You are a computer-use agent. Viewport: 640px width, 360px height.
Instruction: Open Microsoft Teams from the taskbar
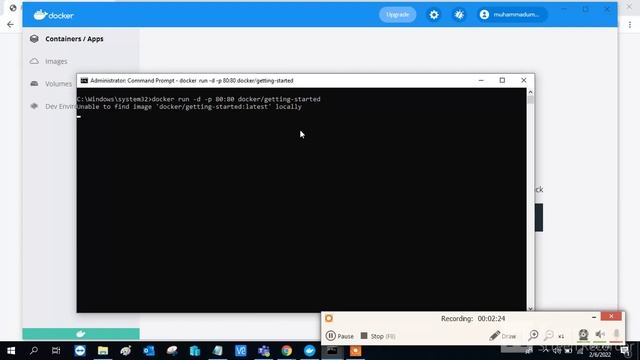(264, 351)
